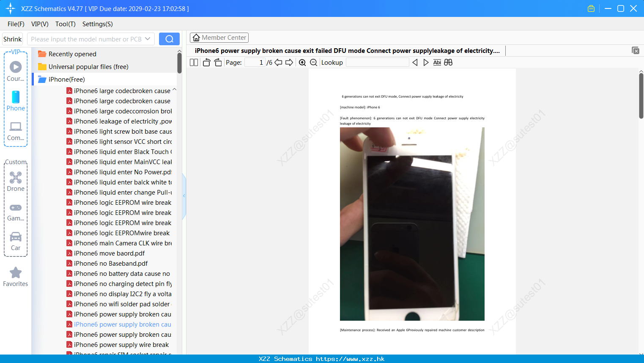This screenshot has height=363, width=644.
Task: Open iPhone6 logic EEPROMwire break file
Action: pyautogui.click(x=118, y=233)
